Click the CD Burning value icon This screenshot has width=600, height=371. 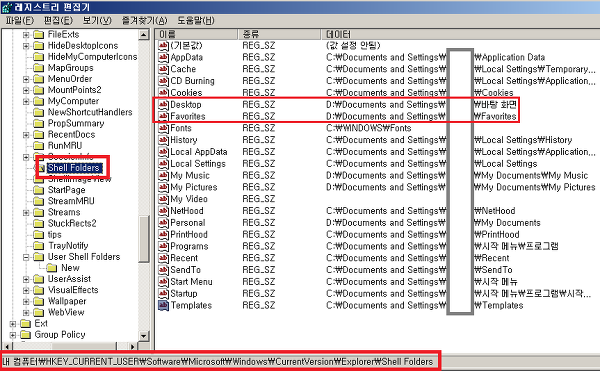[163, 81]
